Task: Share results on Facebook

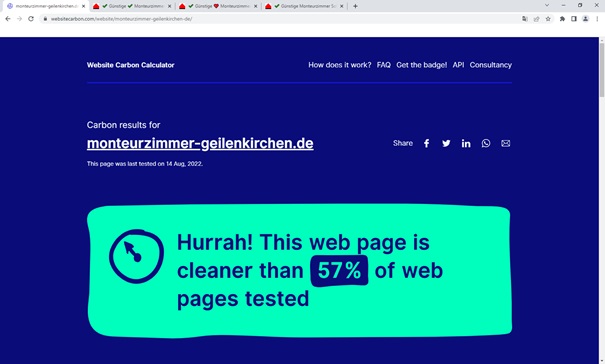Action: 426,143
